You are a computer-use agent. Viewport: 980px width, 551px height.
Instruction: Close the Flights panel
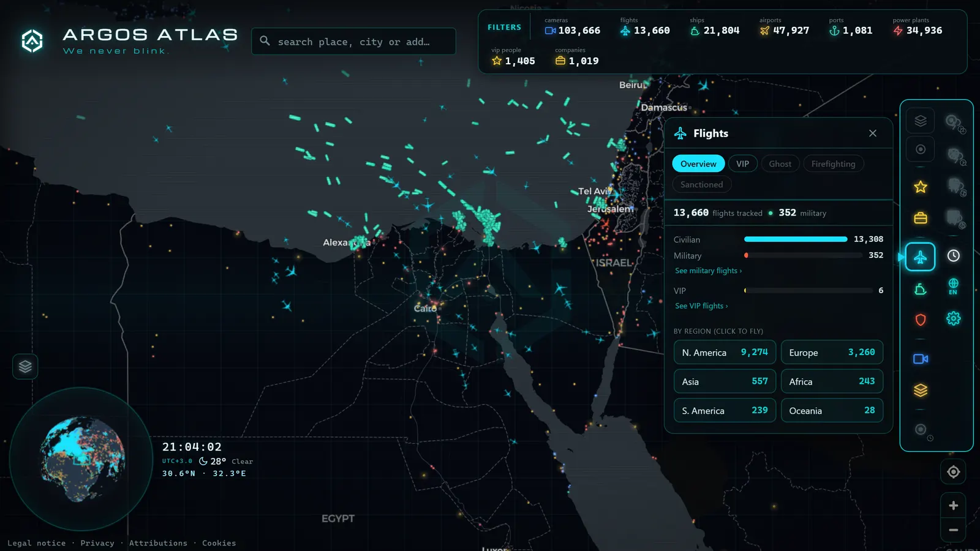click(x=872, y=133)
